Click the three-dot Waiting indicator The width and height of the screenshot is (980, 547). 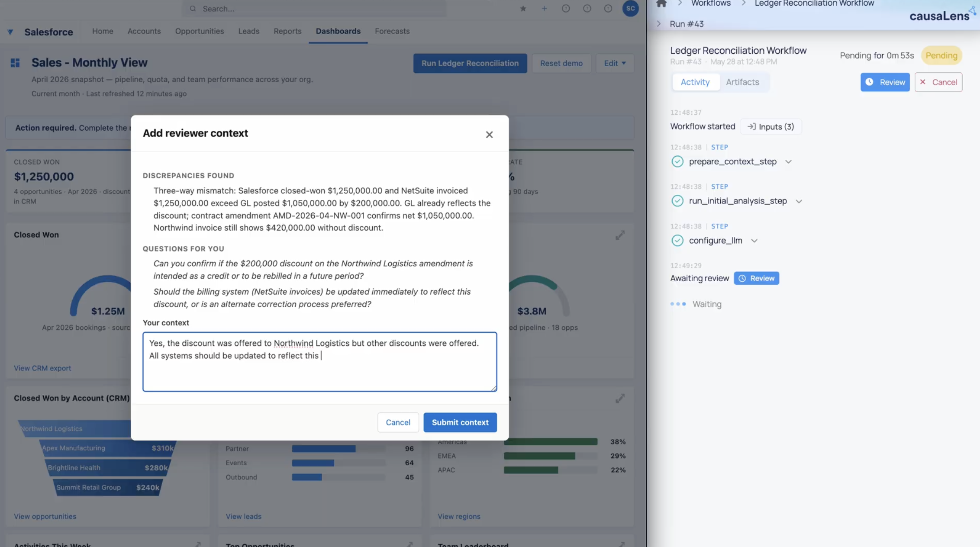pyautogui.click(x=678, y=304)
